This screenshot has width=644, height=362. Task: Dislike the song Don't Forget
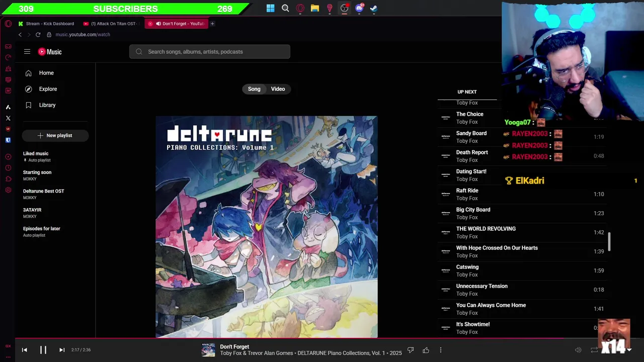click(411, 350)
